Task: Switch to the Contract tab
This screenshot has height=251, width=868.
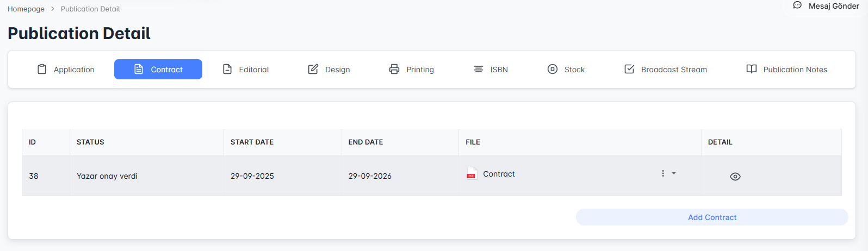Action: (158, 70)
